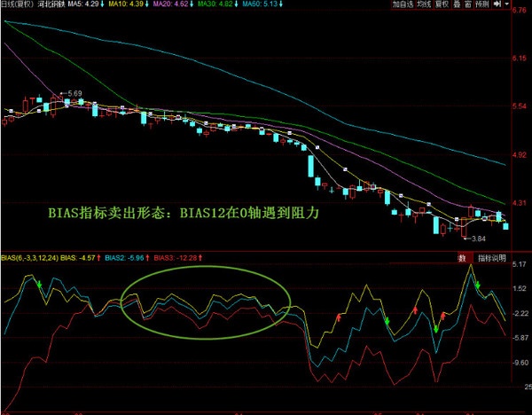The height and width of the screenshot is (415, 532).
Task: Click the 加自选 add-to-watchlist button
Action: click(x=403, y=4)
